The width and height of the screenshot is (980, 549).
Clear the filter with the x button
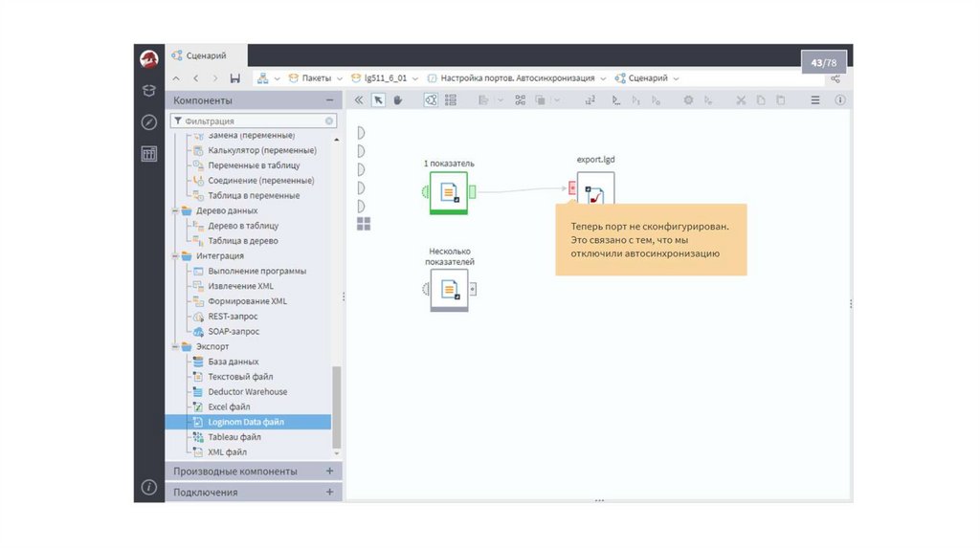pos(329,121)
